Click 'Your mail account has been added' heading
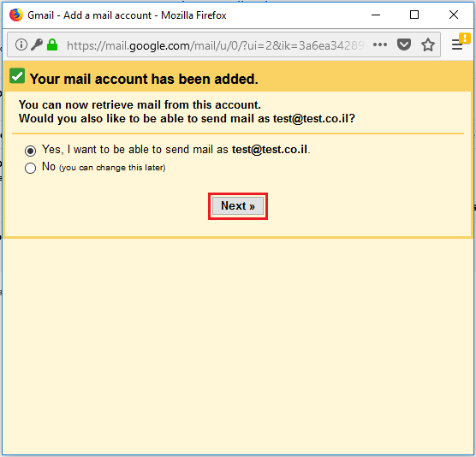The height and width of the screenshot is (457, 476). [144, 79]
